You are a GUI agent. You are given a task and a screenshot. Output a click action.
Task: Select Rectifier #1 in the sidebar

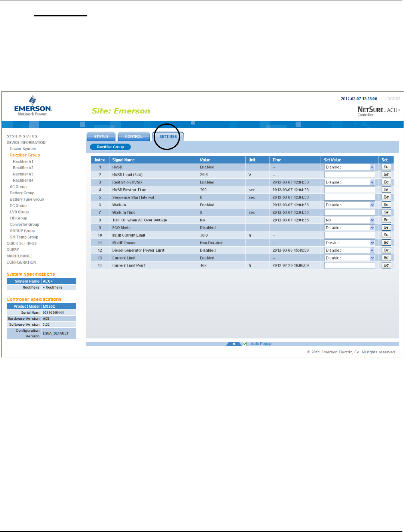coord(23,161)
